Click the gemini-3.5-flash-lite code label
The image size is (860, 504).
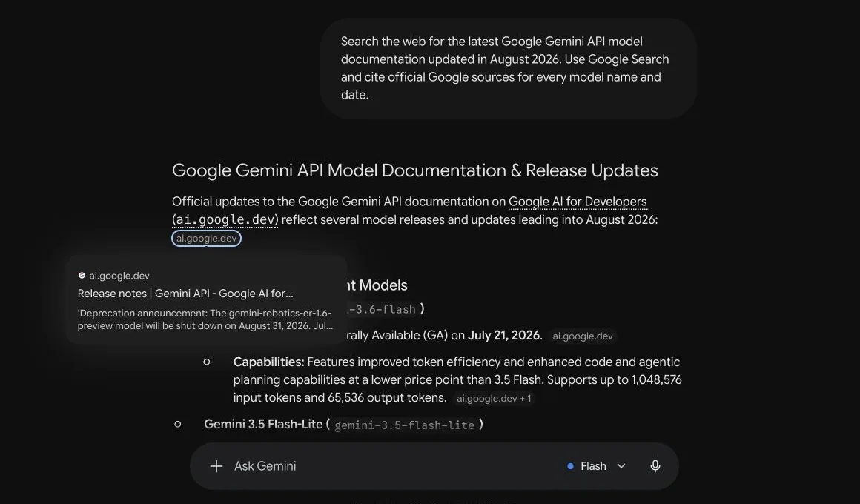click(x=404, y=425)
